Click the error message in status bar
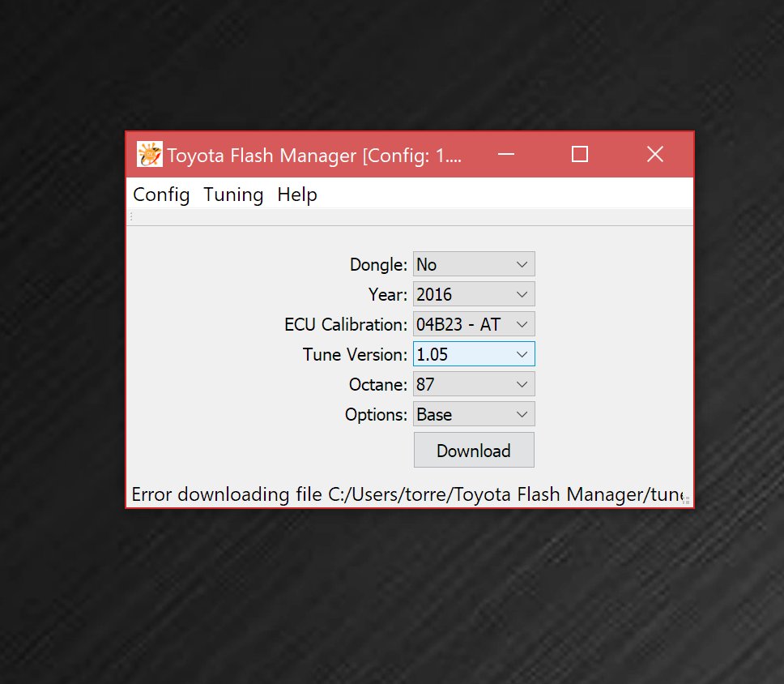784x684 pixels. coord(407,494)
